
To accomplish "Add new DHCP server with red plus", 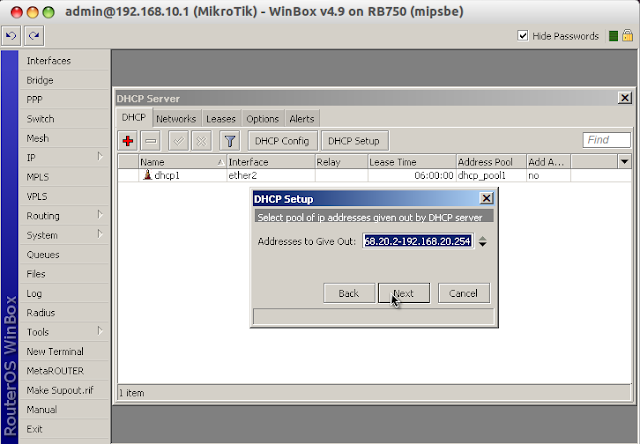I will click(x=128, y=141).
